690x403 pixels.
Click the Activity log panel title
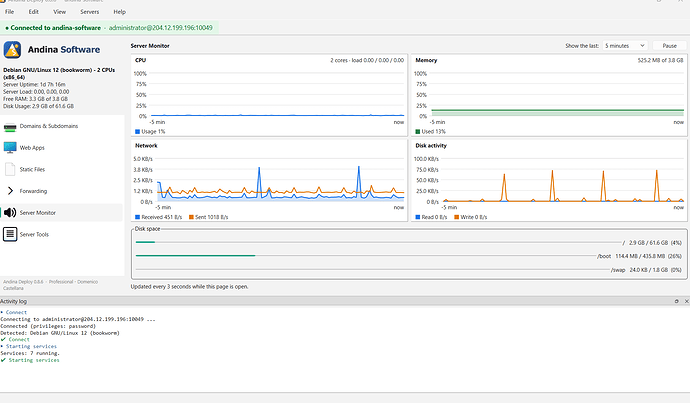pos(13,301)
